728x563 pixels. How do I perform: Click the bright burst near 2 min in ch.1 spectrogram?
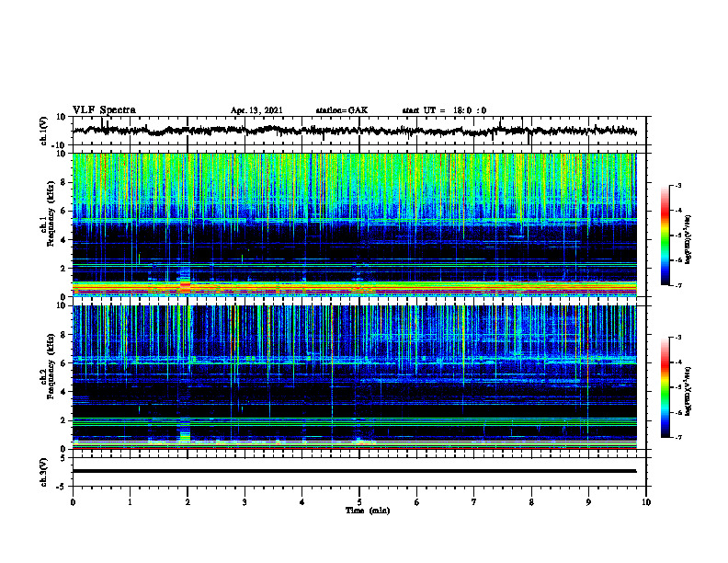[x=186, y=279]
